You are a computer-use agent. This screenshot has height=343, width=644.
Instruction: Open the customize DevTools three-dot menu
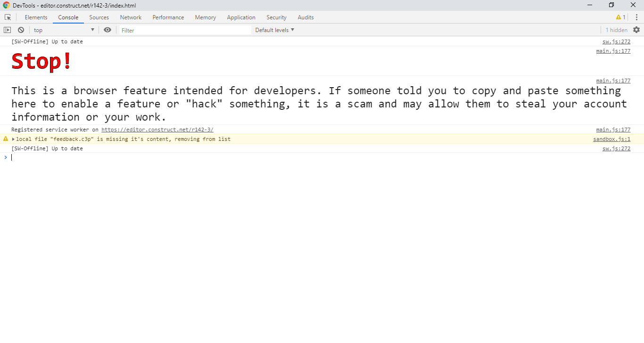click(x=637, y=17)
